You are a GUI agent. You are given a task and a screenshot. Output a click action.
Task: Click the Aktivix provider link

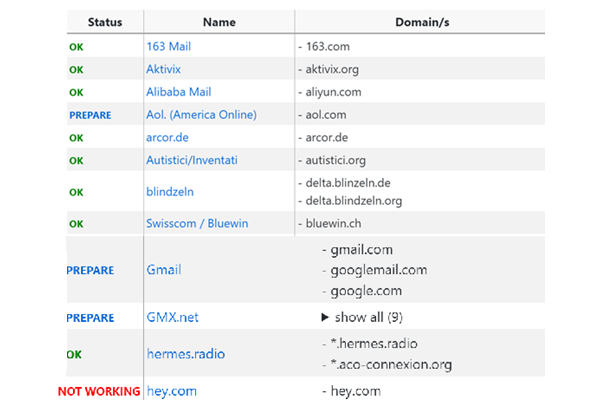(167, 68)
